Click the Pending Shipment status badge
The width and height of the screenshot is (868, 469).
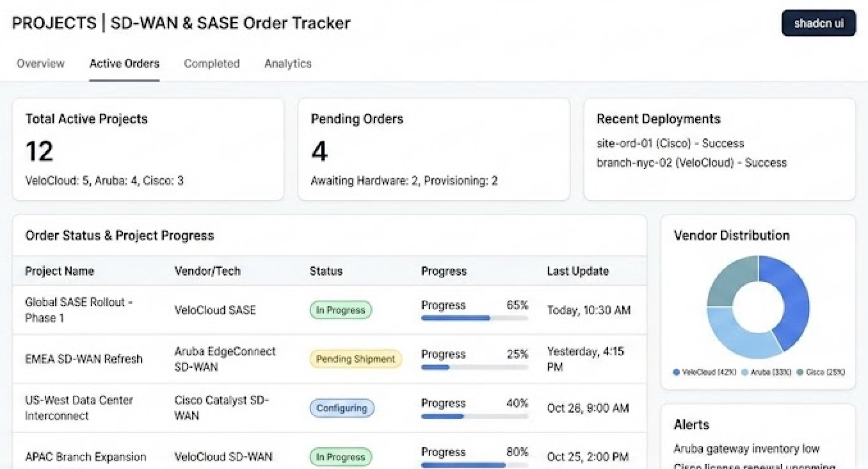click(355, 359)
